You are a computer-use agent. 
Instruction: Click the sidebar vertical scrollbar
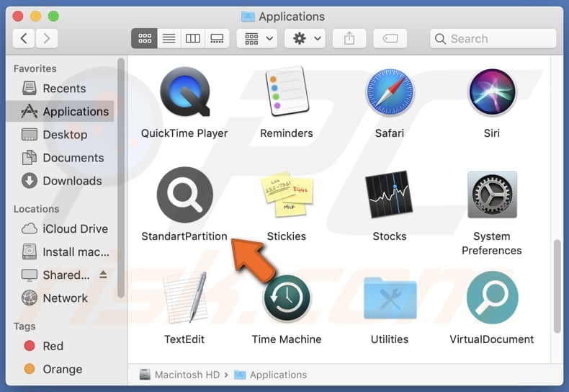click(121, 178)
